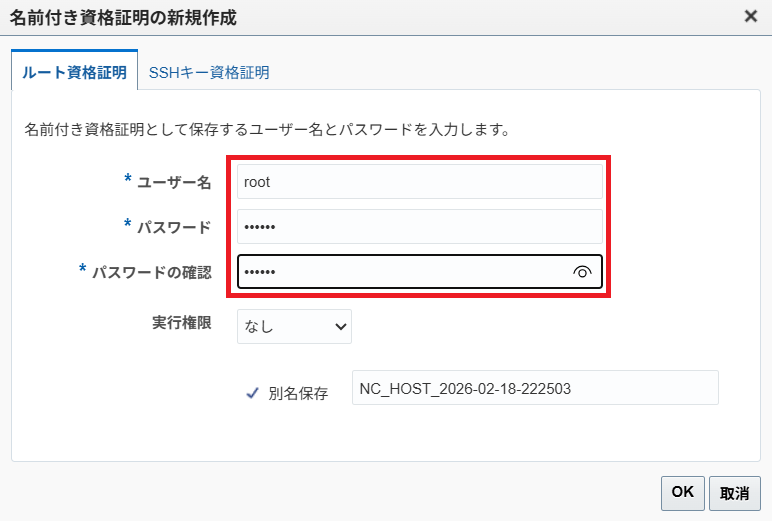Click the ユーザー名 field containing root

[x=420, y=182]
